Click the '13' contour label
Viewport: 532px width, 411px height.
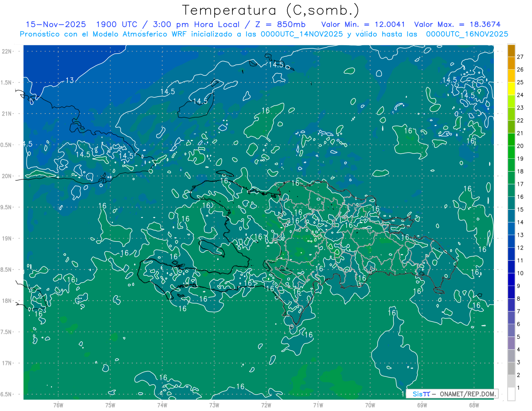70,80
